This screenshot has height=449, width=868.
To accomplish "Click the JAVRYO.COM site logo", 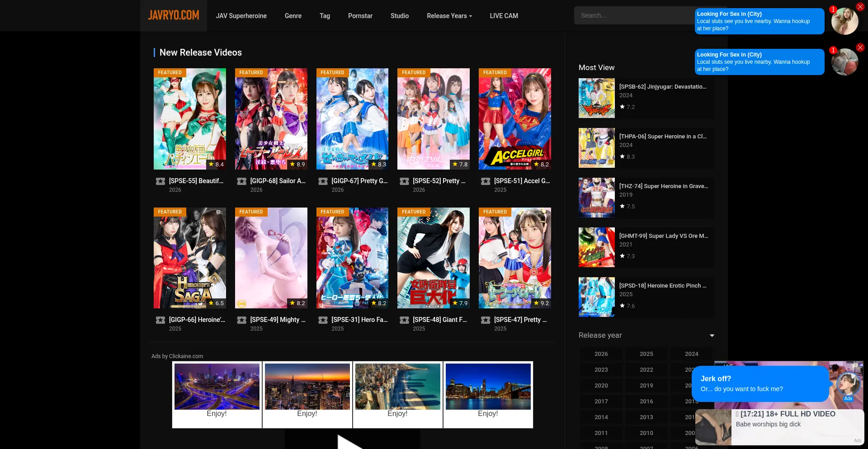I will (x=173, y=15).
